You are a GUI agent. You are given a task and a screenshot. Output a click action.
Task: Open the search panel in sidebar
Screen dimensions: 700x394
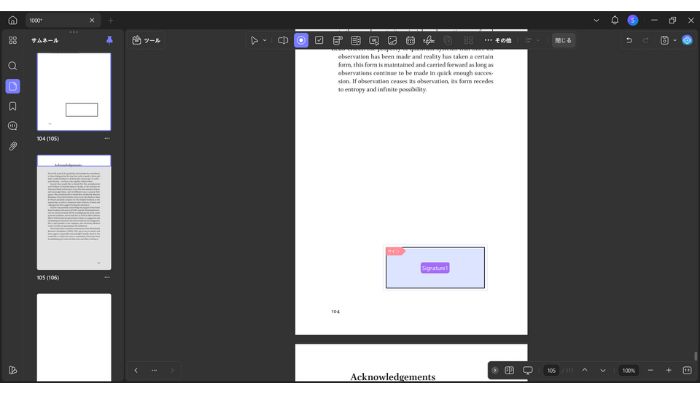(x=12, y=66)
